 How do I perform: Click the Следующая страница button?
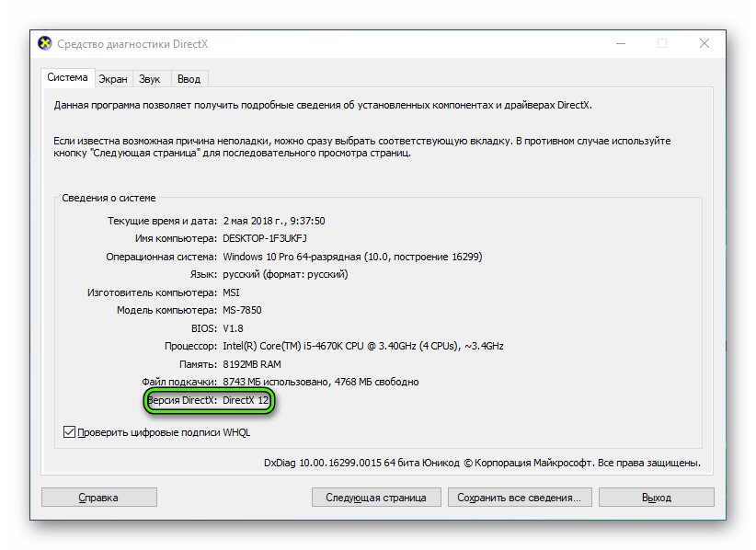[x=375, y=498]
